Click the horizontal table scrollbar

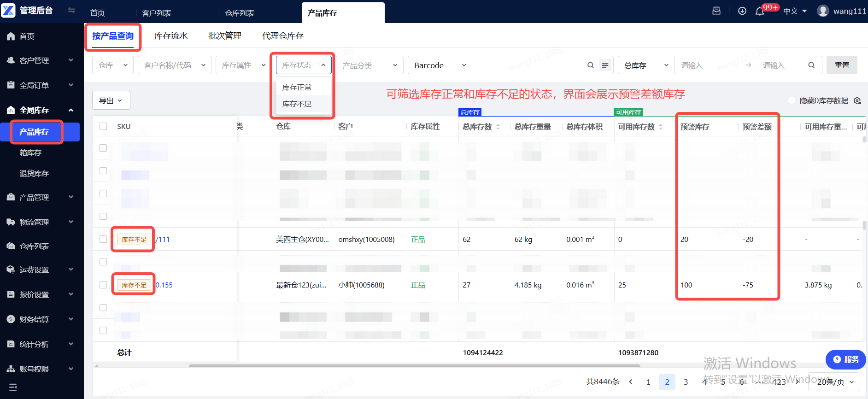click(415, 366)
